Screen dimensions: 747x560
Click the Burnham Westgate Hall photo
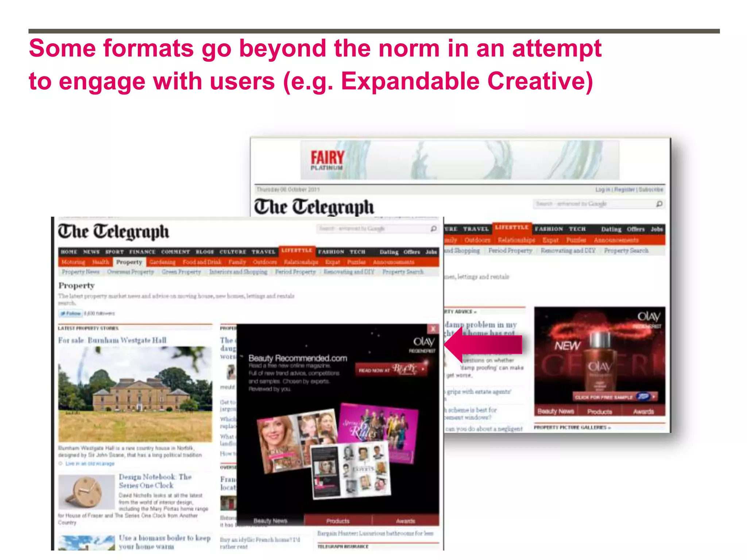135,394
